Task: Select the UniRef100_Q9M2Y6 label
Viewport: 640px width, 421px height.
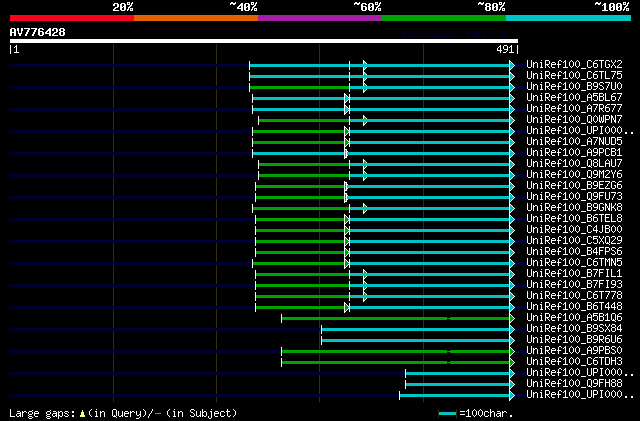Action: coord(574,175)
